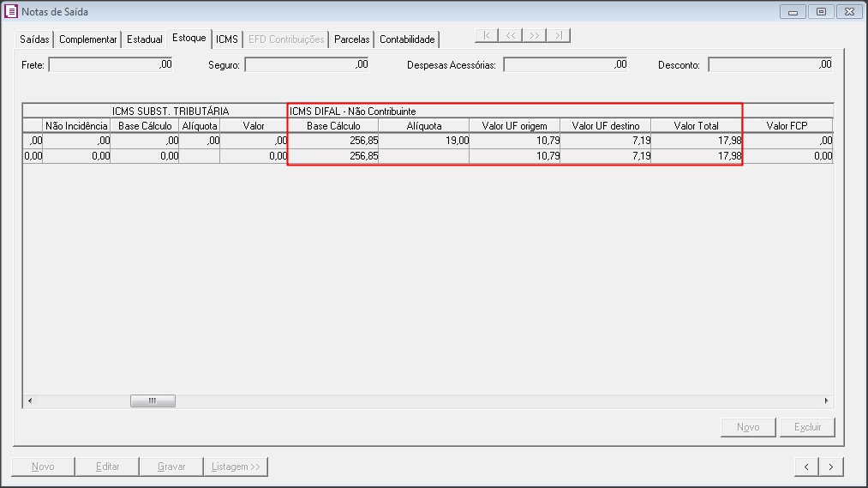Switch to the Contabilidade tab

tap(408, 39)
